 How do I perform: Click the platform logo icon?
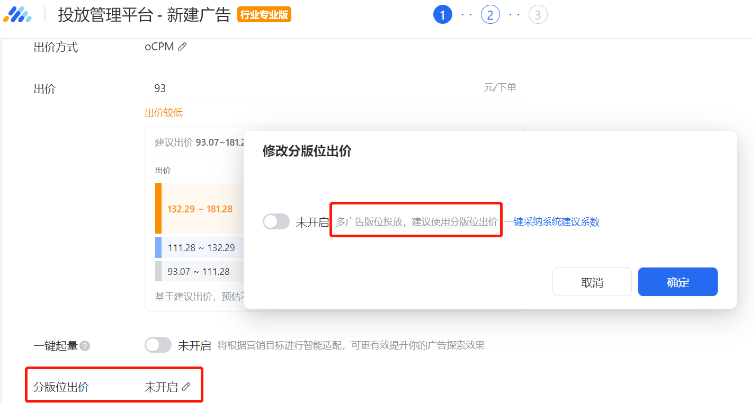coord(17,14)
